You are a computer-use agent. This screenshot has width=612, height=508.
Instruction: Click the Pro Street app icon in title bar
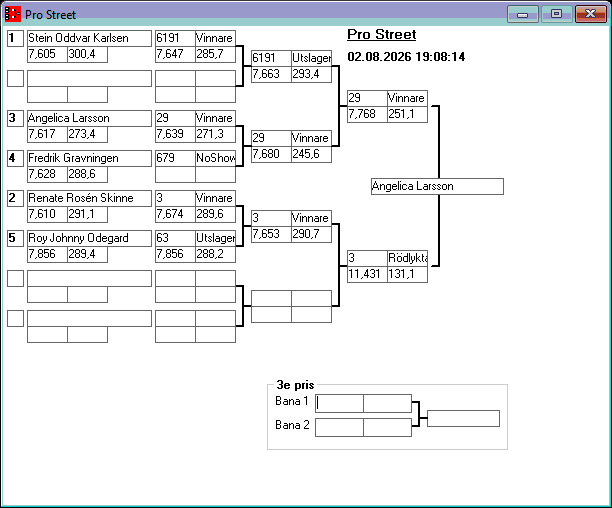[x=12, y=14]
